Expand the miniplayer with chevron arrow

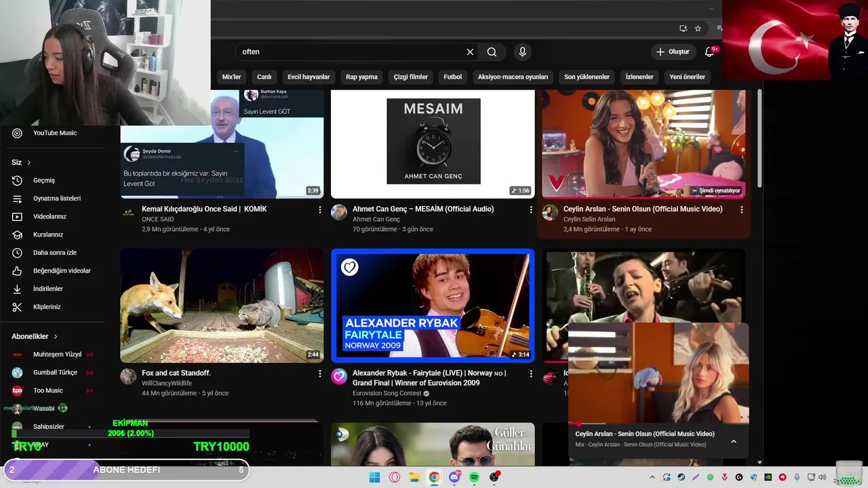click(733, 441)
